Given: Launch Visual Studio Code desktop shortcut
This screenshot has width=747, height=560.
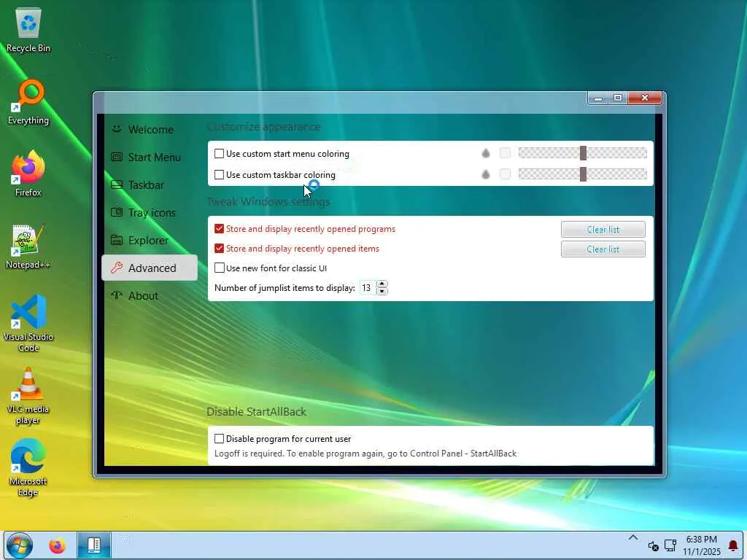Looking at the screenshot, I should pyautogui.click(x=28, y=323).
